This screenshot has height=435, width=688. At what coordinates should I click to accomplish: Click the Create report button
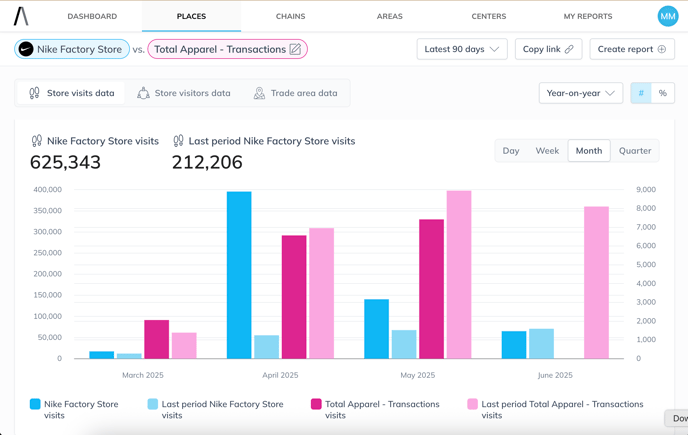632,49
